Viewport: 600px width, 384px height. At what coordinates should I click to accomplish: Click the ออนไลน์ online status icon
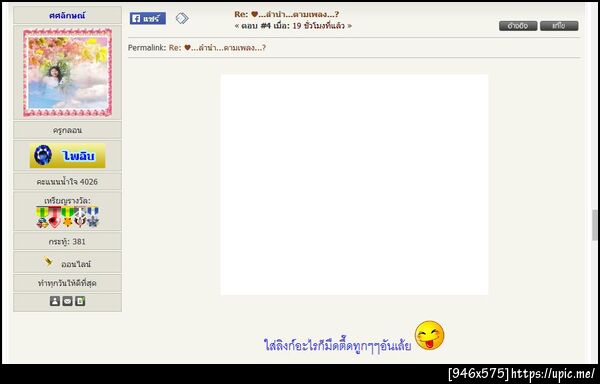point(48,262)
